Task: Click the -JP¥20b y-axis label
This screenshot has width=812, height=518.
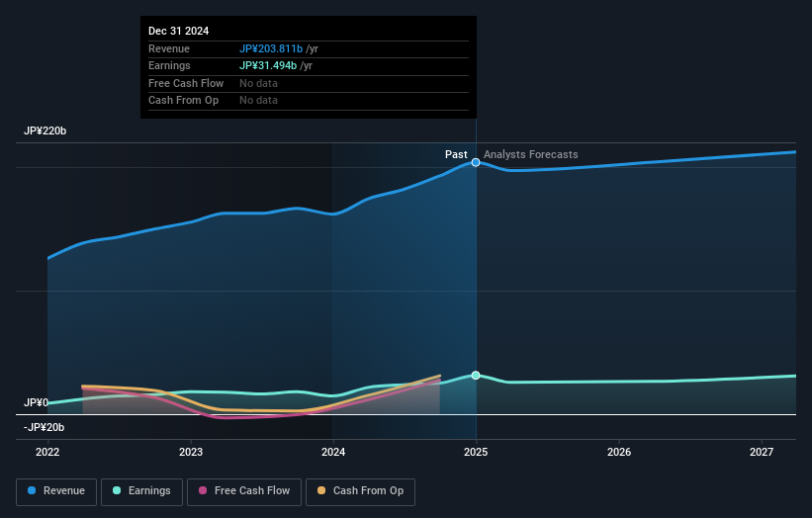Action: pyautogui.click(x=45, y=427)
